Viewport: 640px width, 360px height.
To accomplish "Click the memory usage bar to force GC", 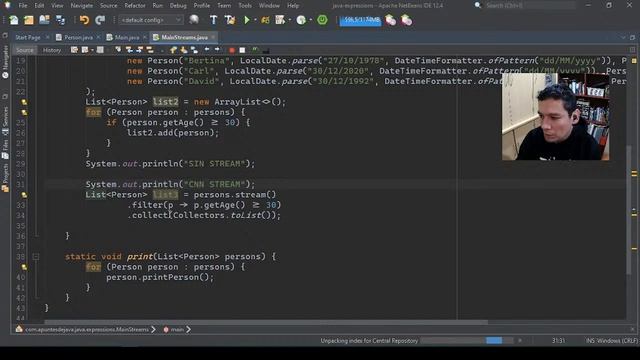I will pyautogui.click(x=360, y=20).
